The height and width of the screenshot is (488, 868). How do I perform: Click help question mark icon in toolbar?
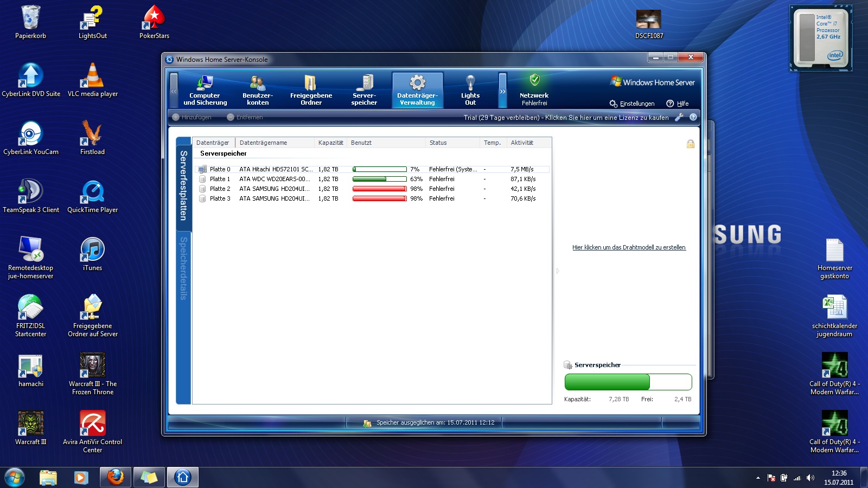tap(693, 117)
